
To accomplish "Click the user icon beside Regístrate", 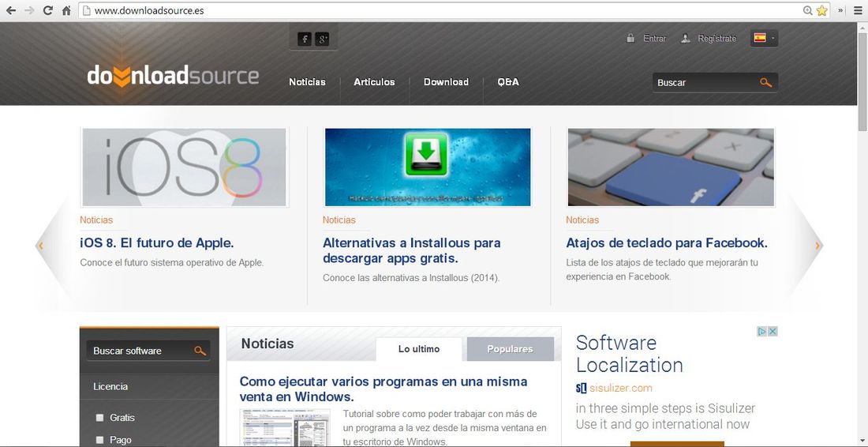I will (x=685, y=38).
